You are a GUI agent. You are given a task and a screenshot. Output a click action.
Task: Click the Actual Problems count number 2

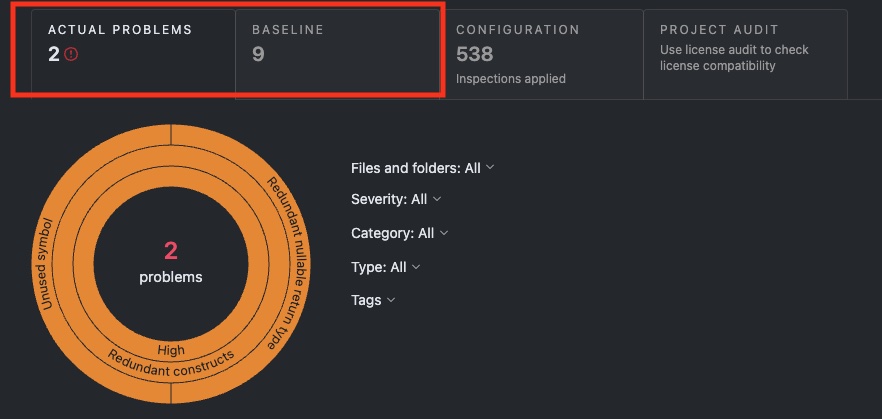[54, 54]
